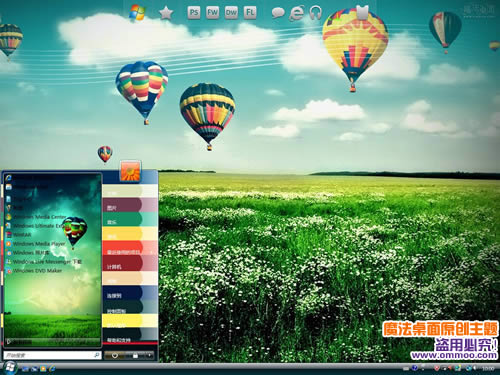Select Windows Live Messenger 下载 entry

[43, 262]
